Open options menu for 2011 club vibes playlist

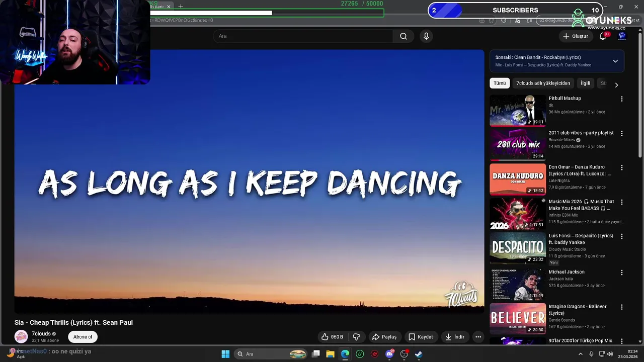point(622,134)
